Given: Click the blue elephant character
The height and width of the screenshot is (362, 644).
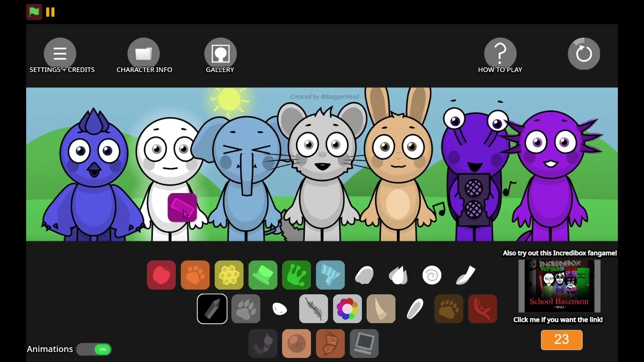Looking at the screenshot, I should point(245,178).
